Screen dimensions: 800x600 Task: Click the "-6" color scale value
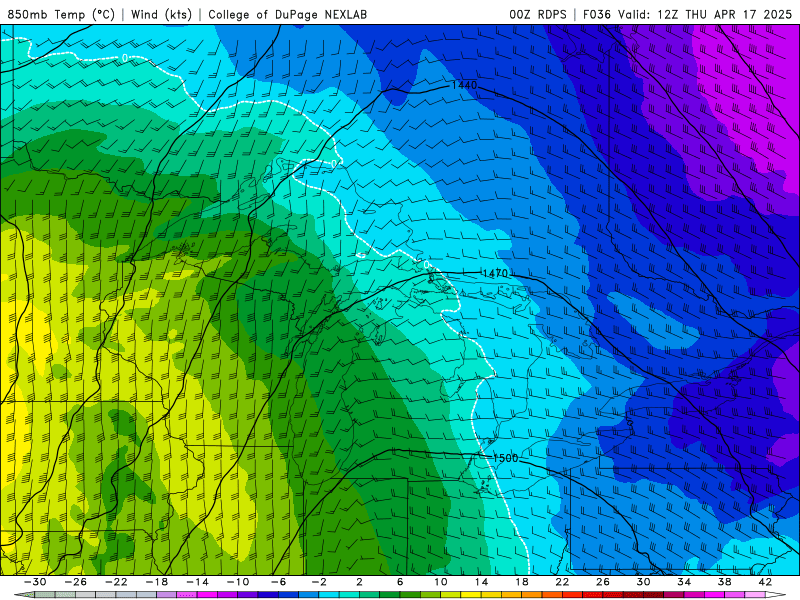pyautogui.click(x=278, y=582)
